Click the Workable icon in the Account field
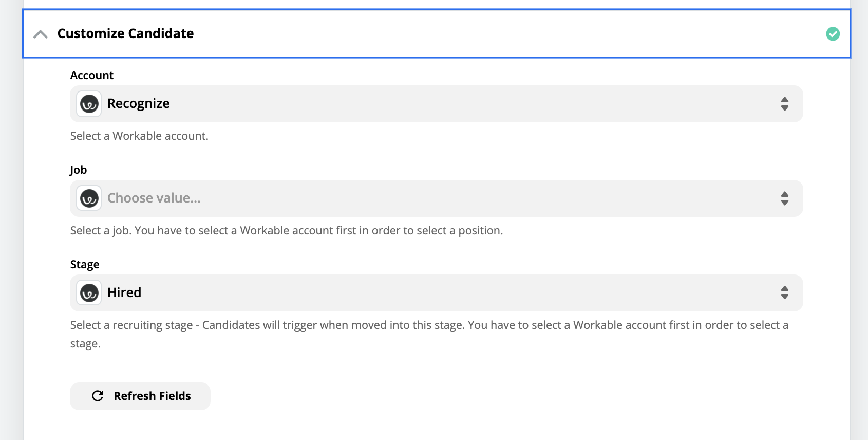The image size is (868, 440). [88, 103]
